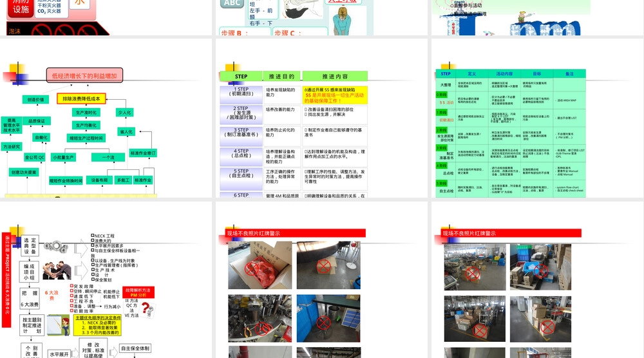The width and height of the screenshot is (644, 358).
Task: Click the 创意功夫提案 box
Action: click(x=24, y=173)
